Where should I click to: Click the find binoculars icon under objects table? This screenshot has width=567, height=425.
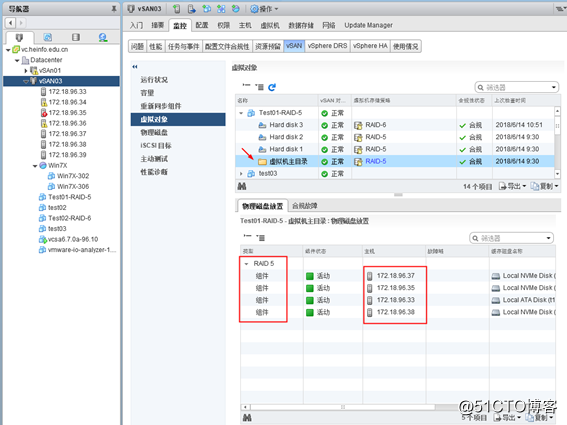click(x=242, y=186)
